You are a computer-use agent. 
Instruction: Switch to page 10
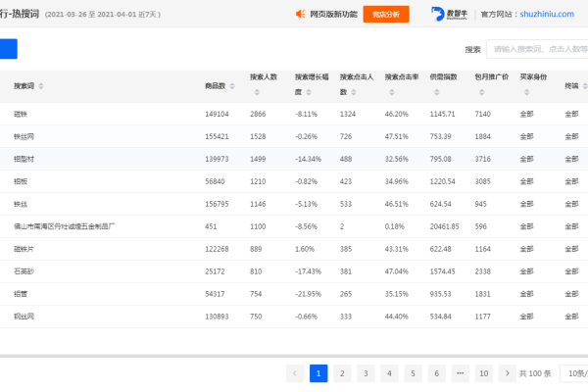point(483,373)
